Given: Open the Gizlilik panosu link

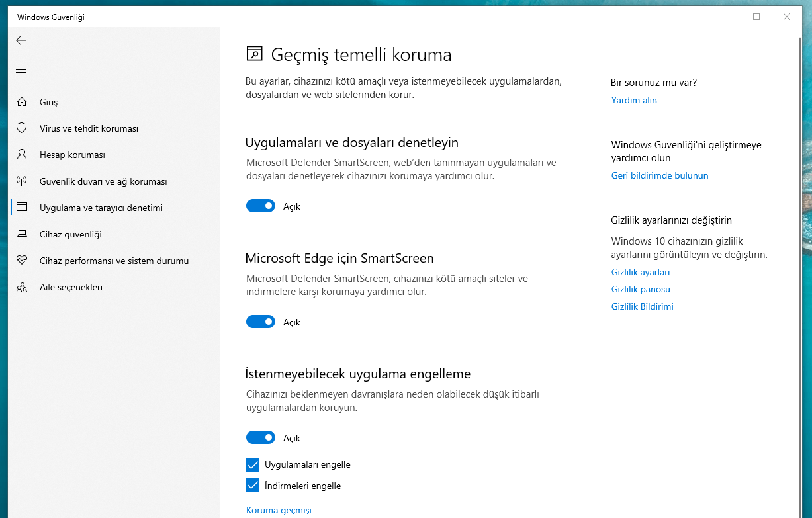Looking at the screenshot, I should click(641, 289).
